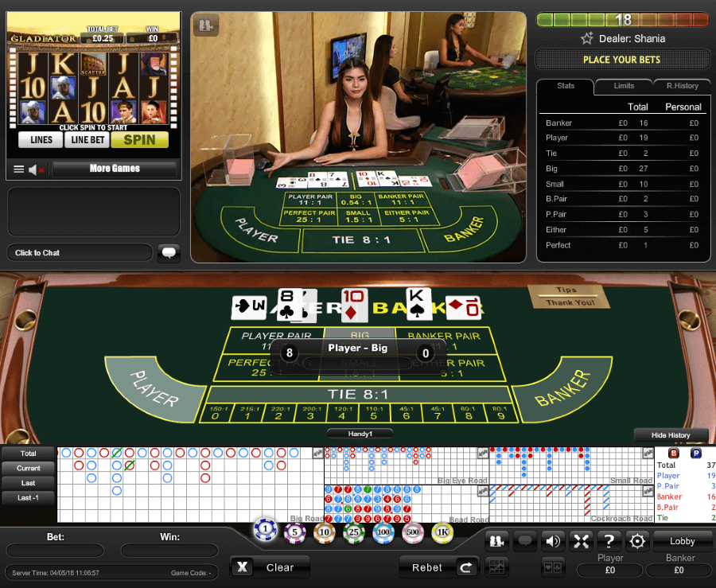Viewport: 716px width, 588px height.
Task: Place a bet on the BANKER area
Action: [x=562, y=388]
